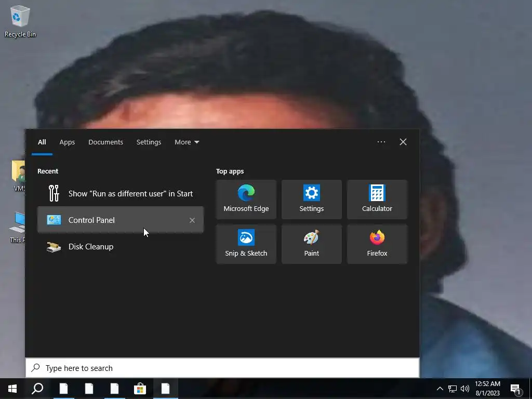
Task: Open the Recycle Bin desktop icon
Action: coord(20,21)
